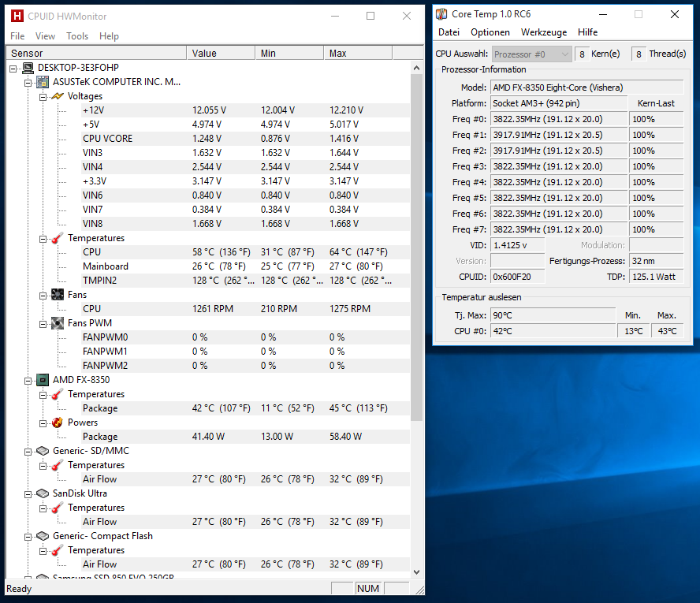The image size is (700, 603).
Task: Open the File menu in HWMonitor
Action: (17, 36)
